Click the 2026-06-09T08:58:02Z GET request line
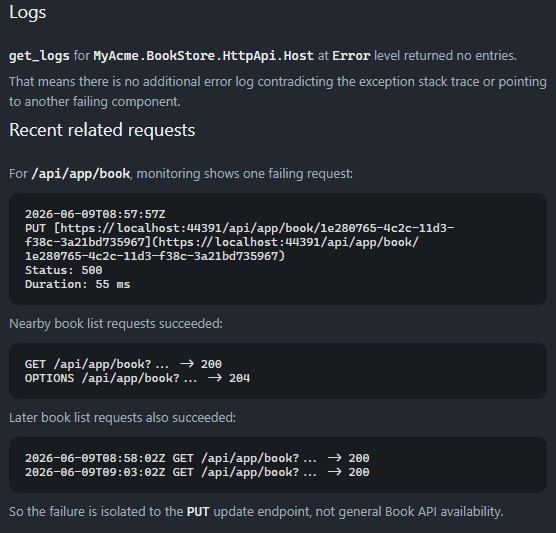Viewport: 556px width, 533px height. (x=197, y=458)
